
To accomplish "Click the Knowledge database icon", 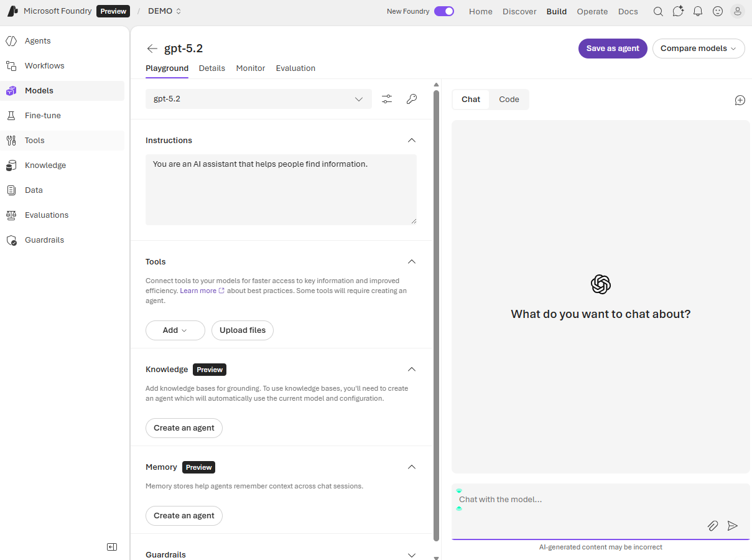I will pos(11,166).
